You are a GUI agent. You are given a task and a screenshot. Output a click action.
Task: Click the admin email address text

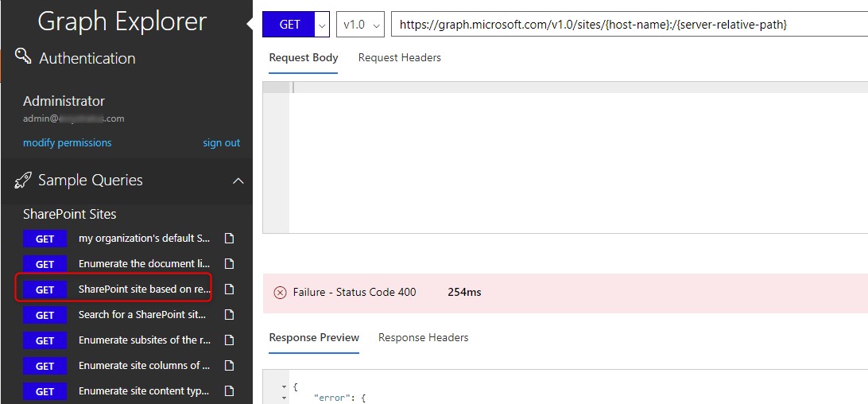(74, 118)
